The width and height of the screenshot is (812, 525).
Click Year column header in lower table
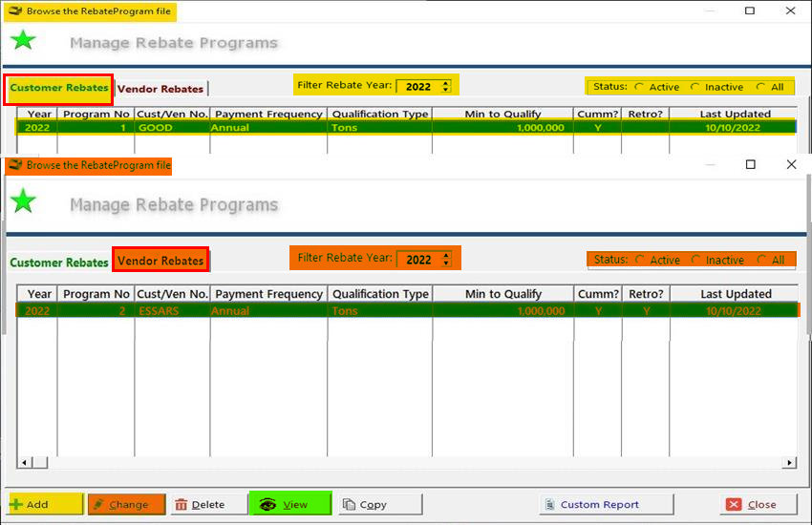[37, 294]
